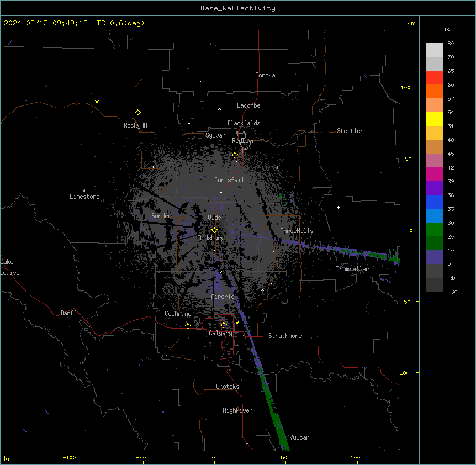Pick the red 65 dBZ color swatch
Viewport: 476px width, 465px height.
(434, 77)
